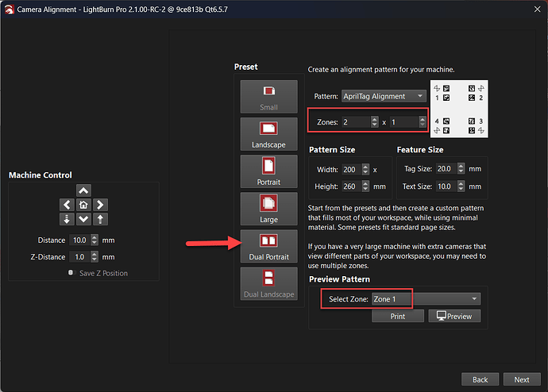Select the Large preset
The image size is (548, 392).
tap(268, 208)
